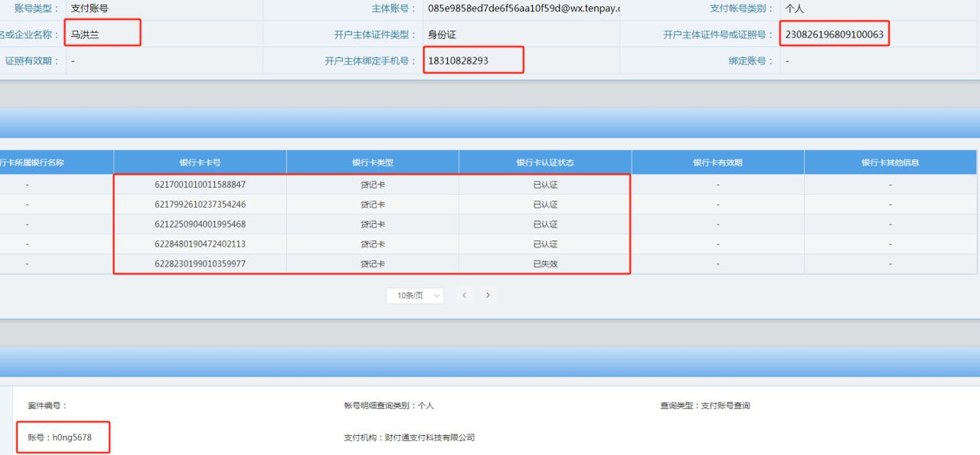Click the next page arrow

tap(488, 296)
